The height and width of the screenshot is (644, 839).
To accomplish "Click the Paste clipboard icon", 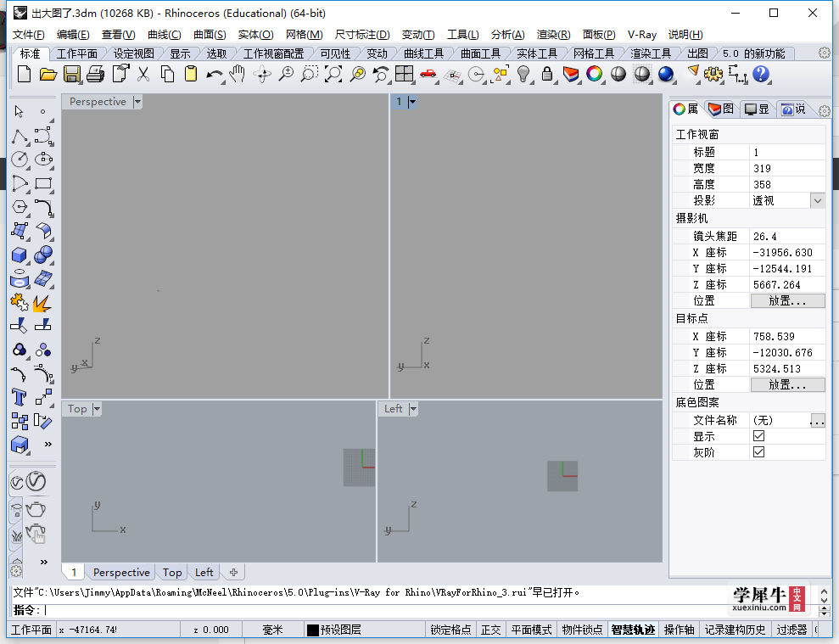I will click(191, 74).
